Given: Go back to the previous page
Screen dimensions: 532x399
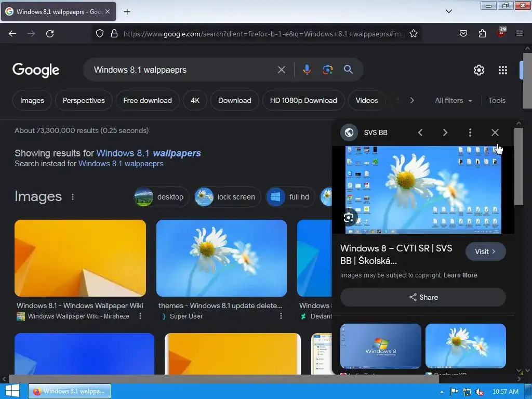Looking at the screenshot, I should [x=12, y=34].
